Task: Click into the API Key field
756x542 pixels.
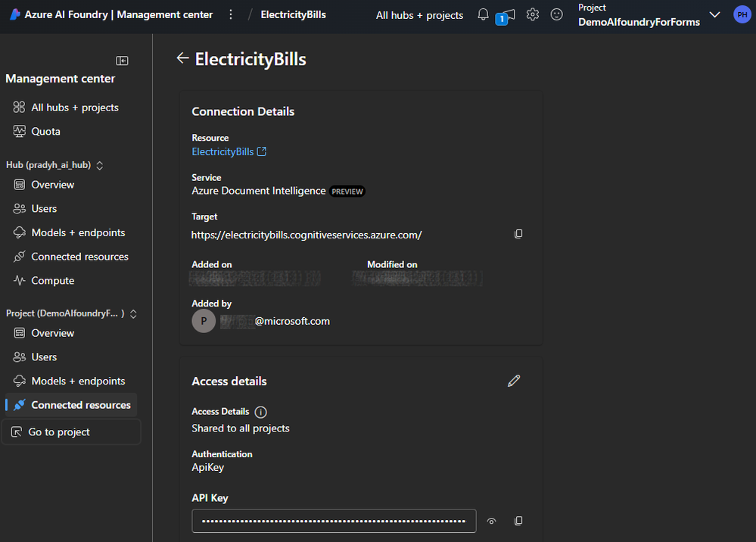Action: pos(334,521)
